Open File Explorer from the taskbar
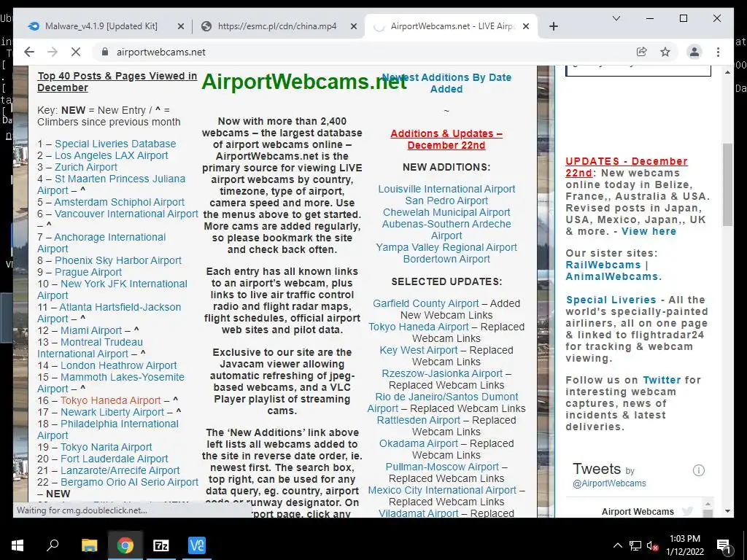 coord(90,545)
